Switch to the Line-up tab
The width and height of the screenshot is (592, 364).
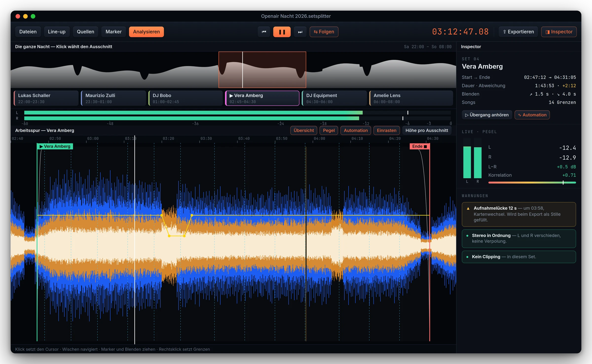click(x=57, y=32)
